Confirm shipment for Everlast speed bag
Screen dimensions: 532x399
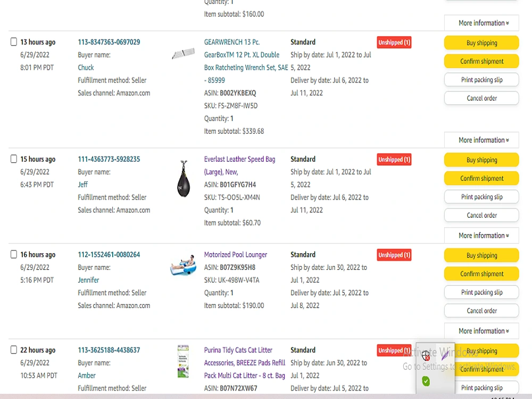click(481, 178)
